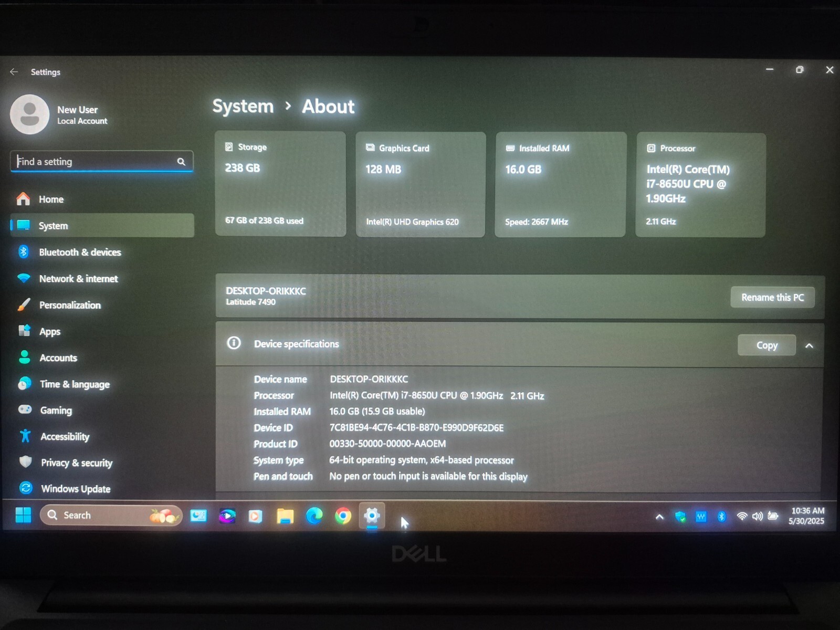Screen dimensions: 840x630
Task: Open Gaming settings
Action: click(102, 411)
